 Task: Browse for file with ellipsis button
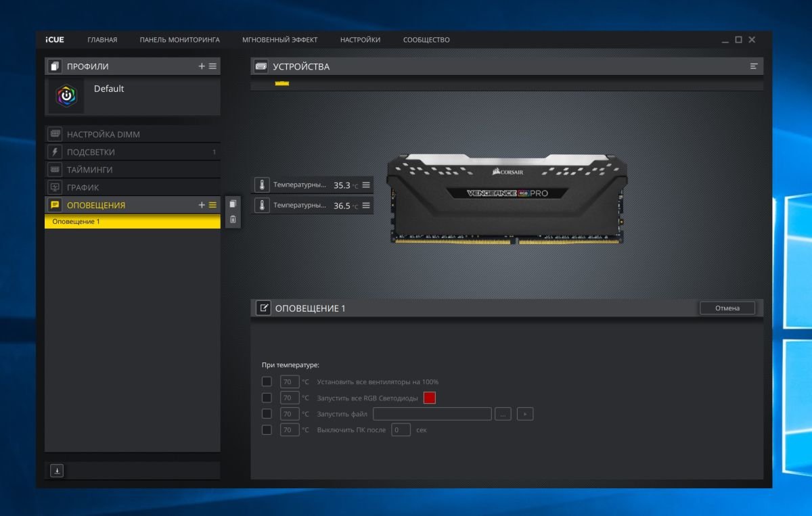[503, 414]
